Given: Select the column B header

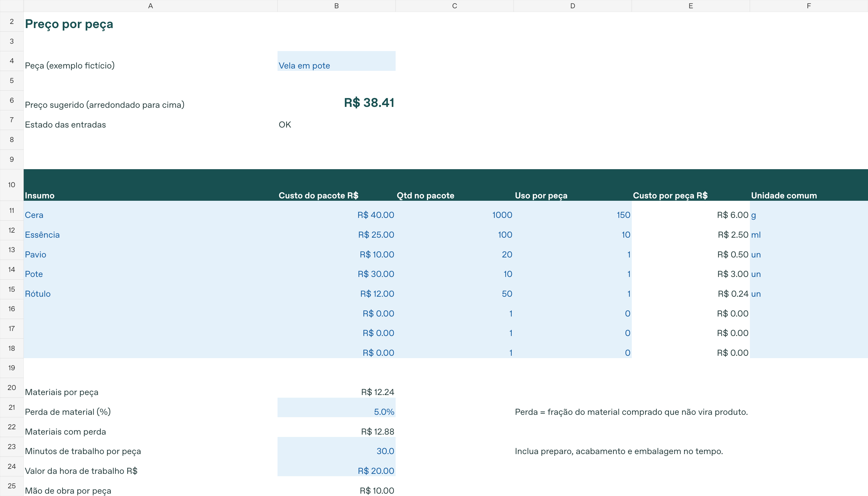Looking at the screenshot, I should tap(336, 6).
